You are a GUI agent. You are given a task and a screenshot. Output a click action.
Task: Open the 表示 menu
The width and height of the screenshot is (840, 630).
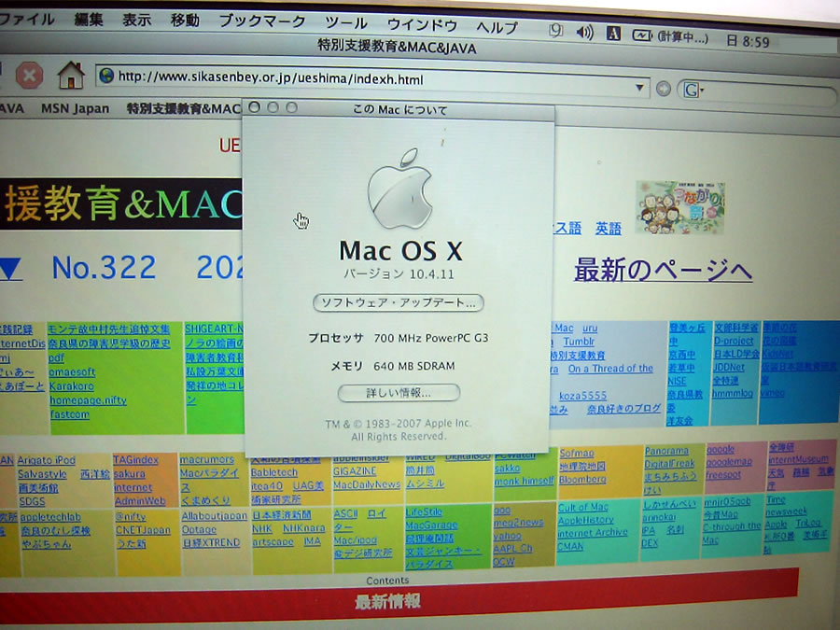pos(136,21)
